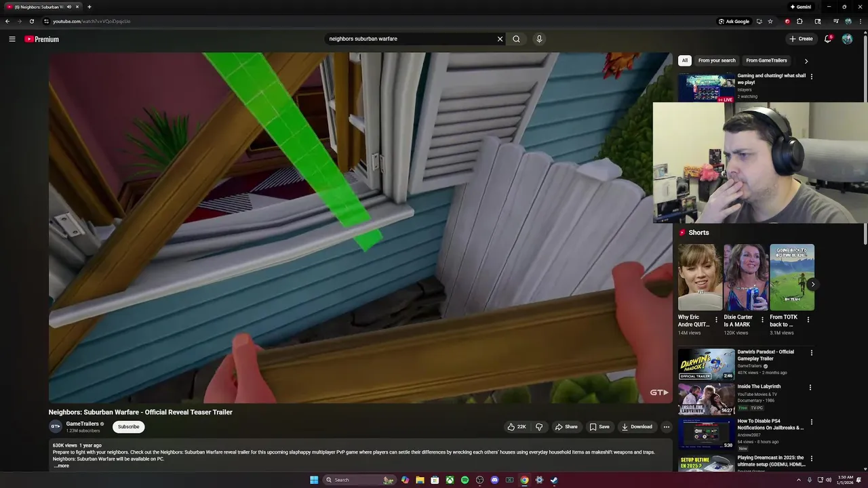868x488 pixels.
Task: Expand description with ...more
Action: [x=62, y=466]
